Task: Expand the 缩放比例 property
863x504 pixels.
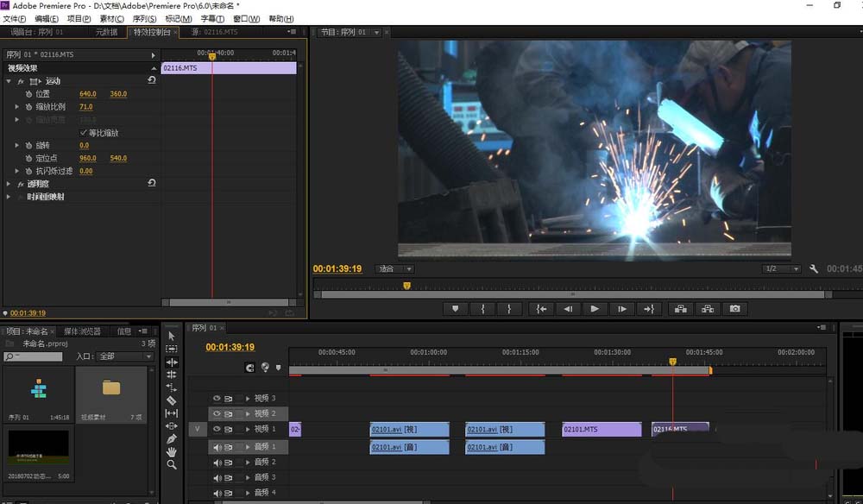Action: pos(16,107)
